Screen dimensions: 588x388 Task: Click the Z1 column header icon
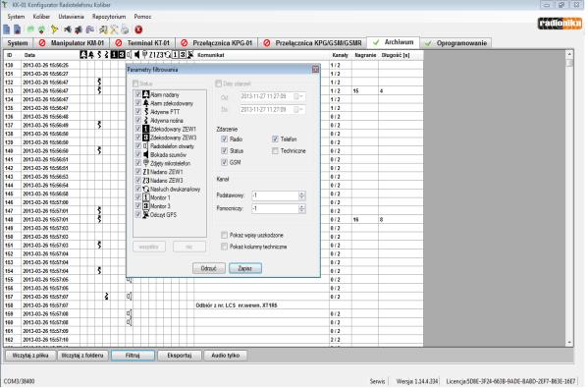coord(152,55)
